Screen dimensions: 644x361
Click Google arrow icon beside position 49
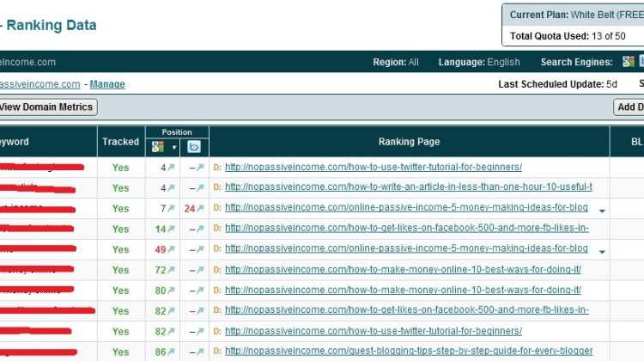pos(171,249)
